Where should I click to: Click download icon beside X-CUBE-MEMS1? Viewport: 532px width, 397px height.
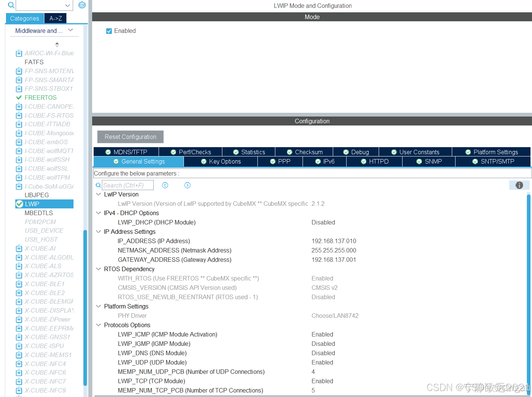[19, 355]
